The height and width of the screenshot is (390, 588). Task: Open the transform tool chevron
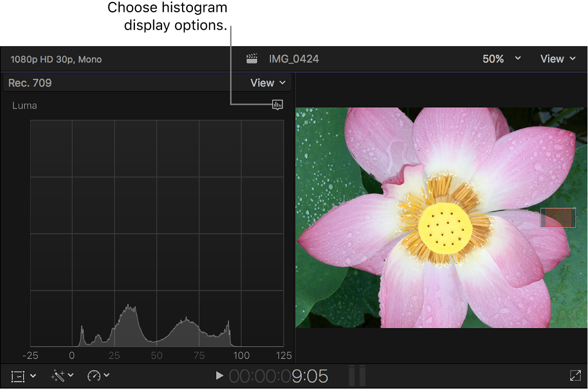[x=33, y=375]
